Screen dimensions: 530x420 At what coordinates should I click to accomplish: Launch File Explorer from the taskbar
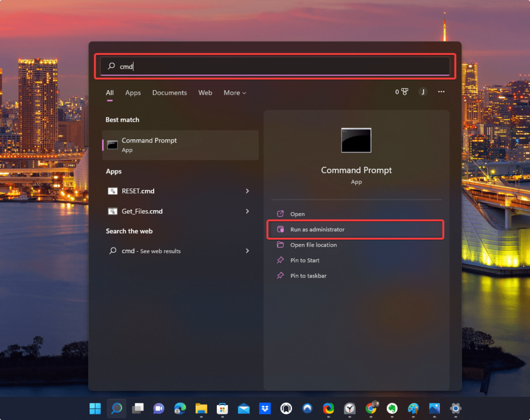[201, 408]
